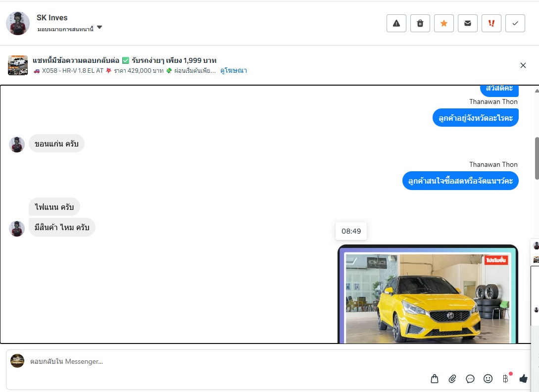Send a thumbs-up like
Viewport: 539px width, 392px height.
[524, 379]
